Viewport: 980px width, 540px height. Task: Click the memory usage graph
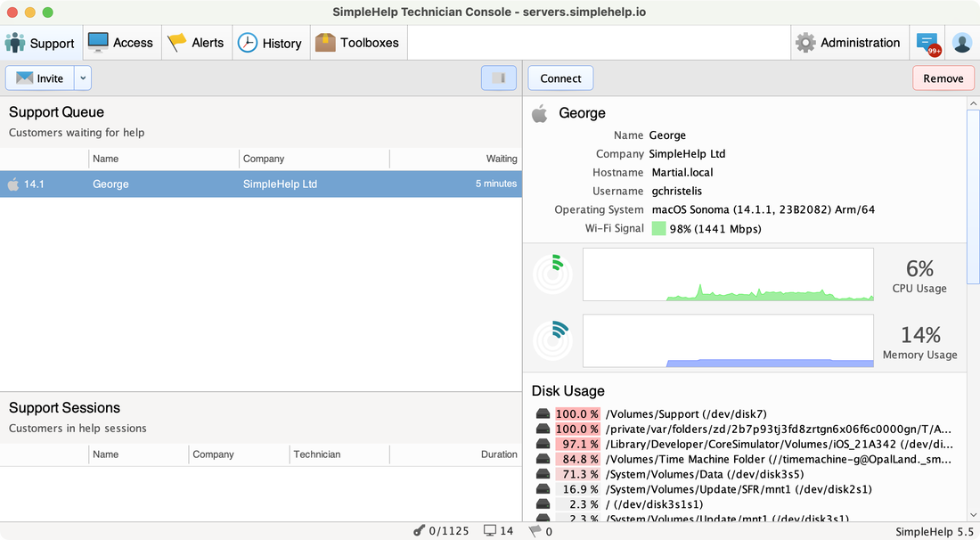[728, 340]
